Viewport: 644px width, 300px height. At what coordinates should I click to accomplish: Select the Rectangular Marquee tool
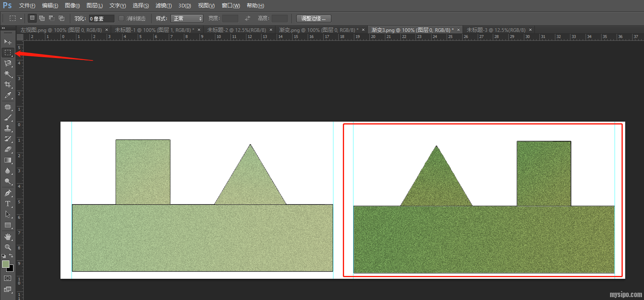pos(7,53)
